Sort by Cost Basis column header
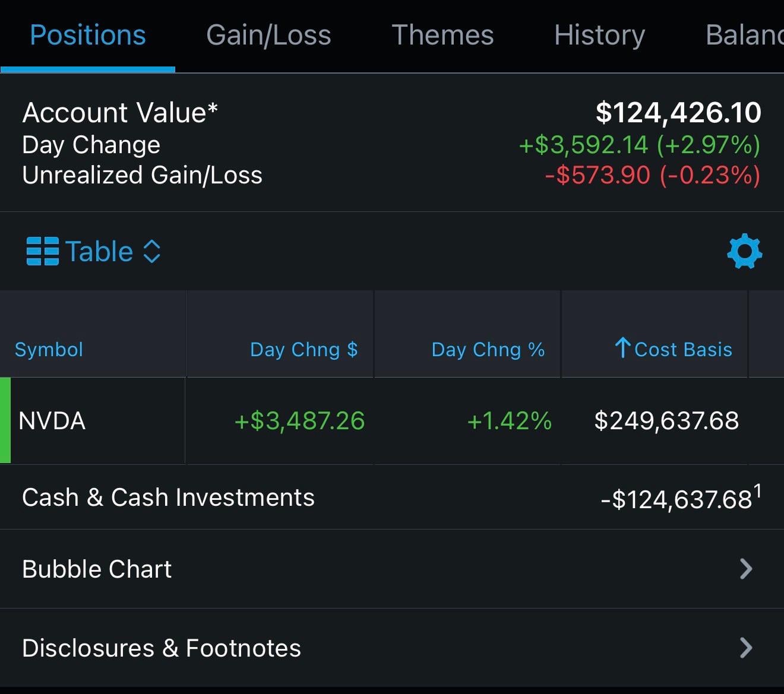Image resolution: width=784 pixels, height=694 pixels. pyautogui.click(x=682, y=350)
